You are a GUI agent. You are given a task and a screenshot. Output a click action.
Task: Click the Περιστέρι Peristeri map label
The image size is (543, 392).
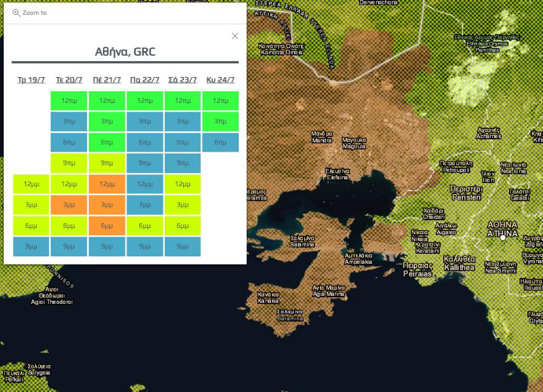[465, 193]
